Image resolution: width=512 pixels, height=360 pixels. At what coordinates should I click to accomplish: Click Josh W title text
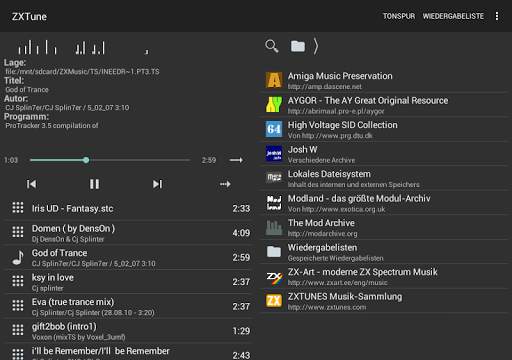pyautogui.click(x=302, y=149)
